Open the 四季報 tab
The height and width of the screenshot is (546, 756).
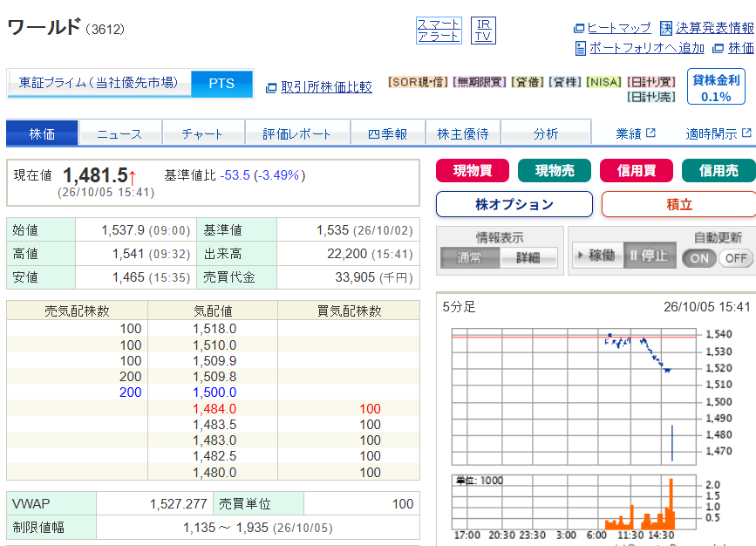click(x=388, y=133)
